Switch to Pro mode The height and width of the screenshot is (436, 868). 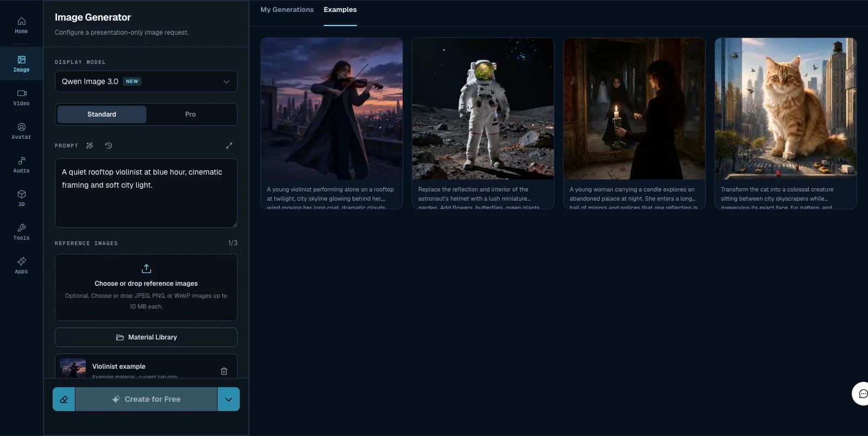(x=190, y=114)
